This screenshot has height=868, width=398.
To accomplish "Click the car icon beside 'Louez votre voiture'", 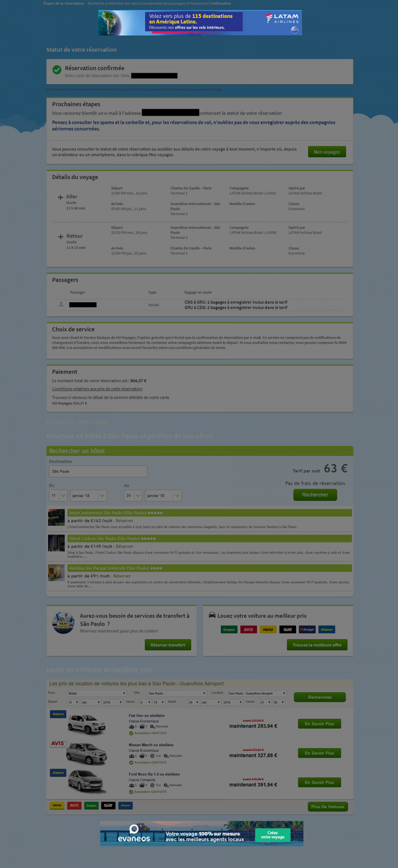I will pyautogui.click(x=212, y=615).
